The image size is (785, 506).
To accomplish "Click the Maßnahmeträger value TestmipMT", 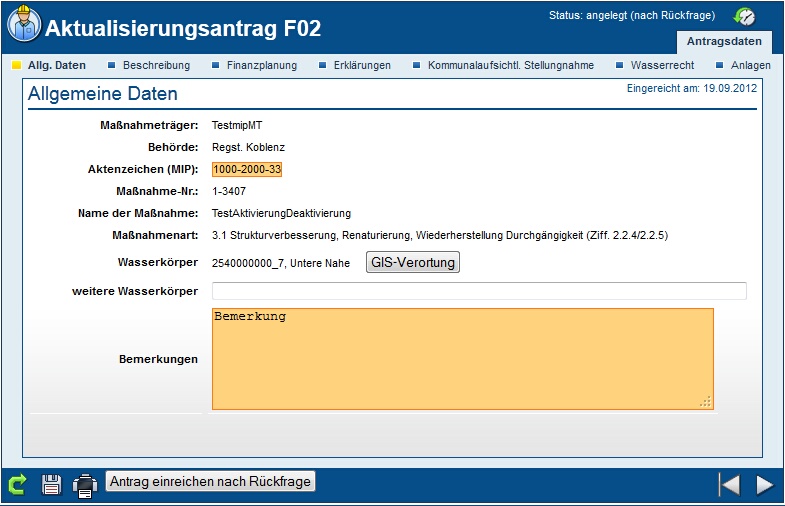I will coord(237,125).
